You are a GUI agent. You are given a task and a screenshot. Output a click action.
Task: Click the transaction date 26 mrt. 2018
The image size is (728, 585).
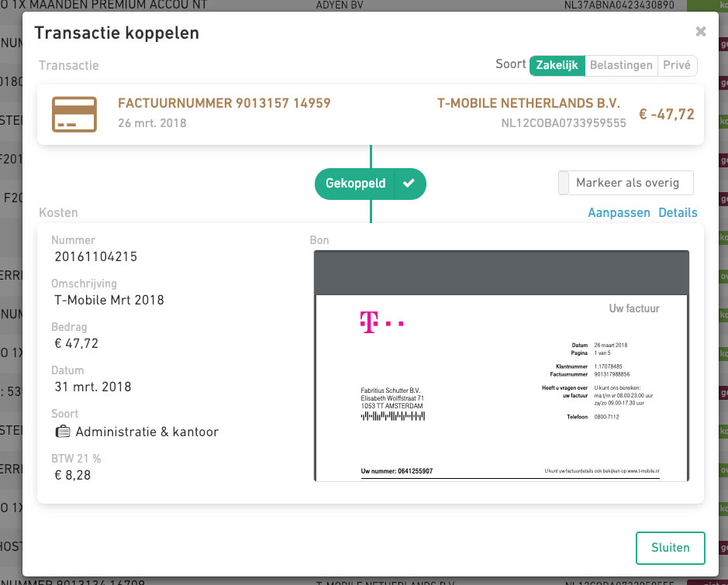(152, 123)
